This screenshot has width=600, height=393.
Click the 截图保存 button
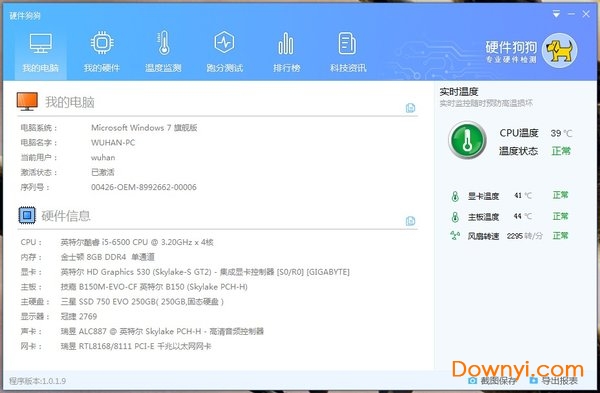point(492,380)
